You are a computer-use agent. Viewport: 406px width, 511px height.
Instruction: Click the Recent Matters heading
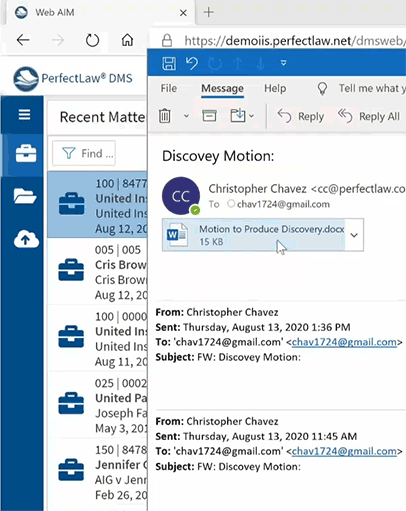103,117
